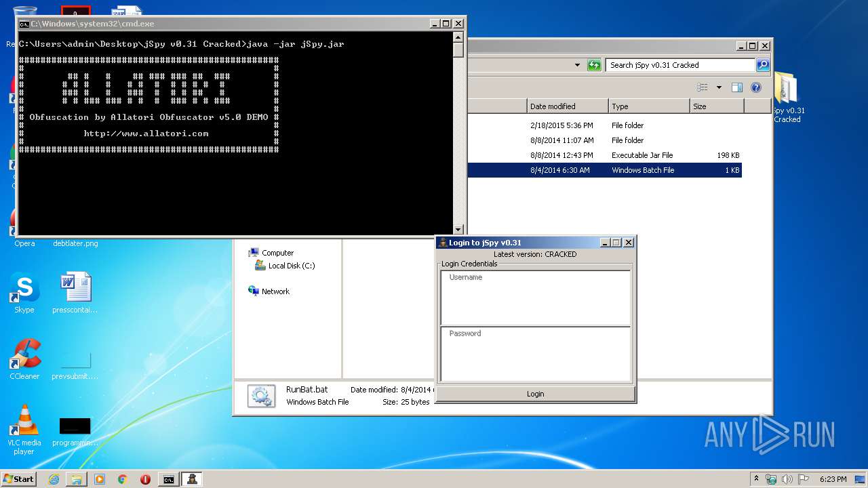
Task: Click the Start button
Action: (18, 479)
